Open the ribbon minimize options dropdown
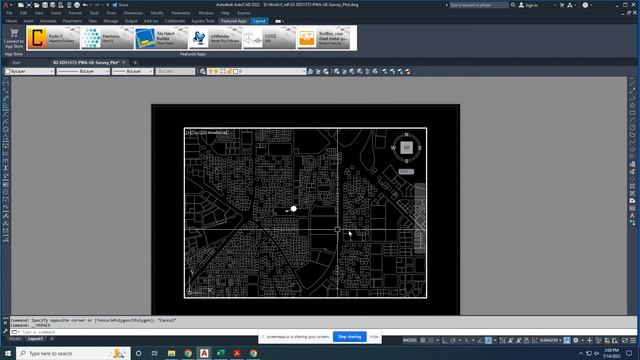This screenshot has width=640, height=360. tap(279, 21)
